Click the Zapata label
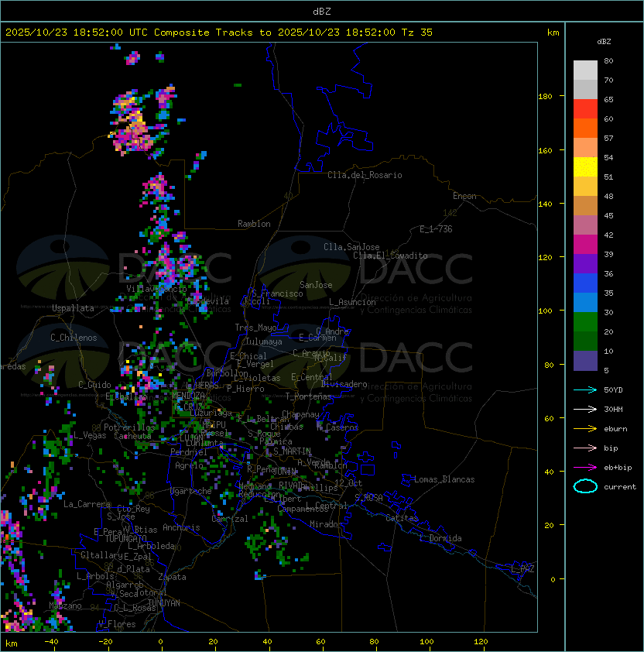Viewport: 644px width, 652px height. [x=172, y=577]
